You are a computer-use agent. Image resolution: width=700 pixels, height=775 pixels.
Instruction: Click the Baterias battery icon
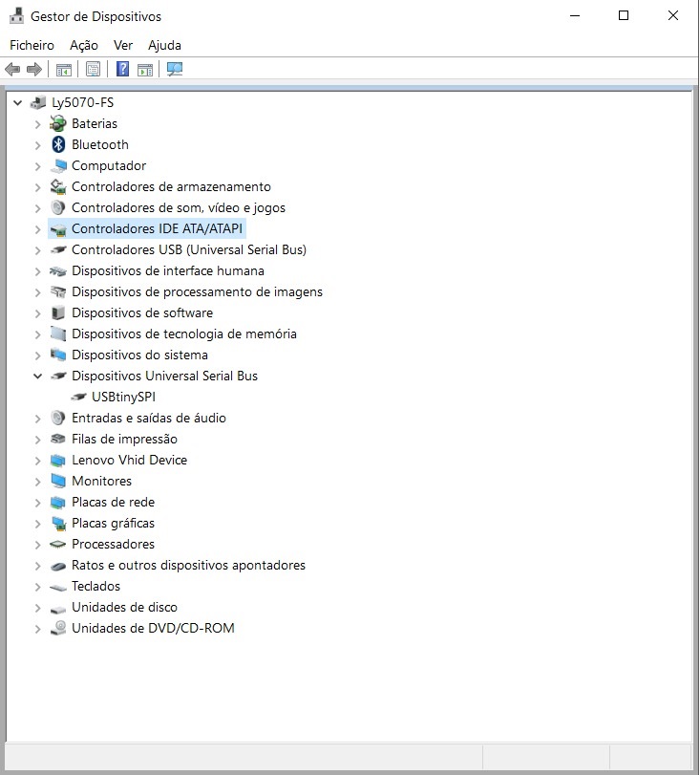(x=58, y=123)
